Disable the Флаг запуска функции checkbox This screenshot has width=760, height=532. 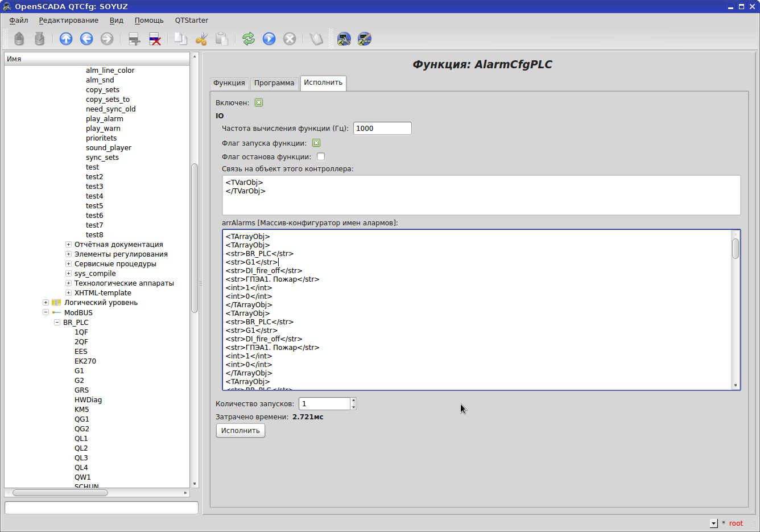(x=316, y=143)
